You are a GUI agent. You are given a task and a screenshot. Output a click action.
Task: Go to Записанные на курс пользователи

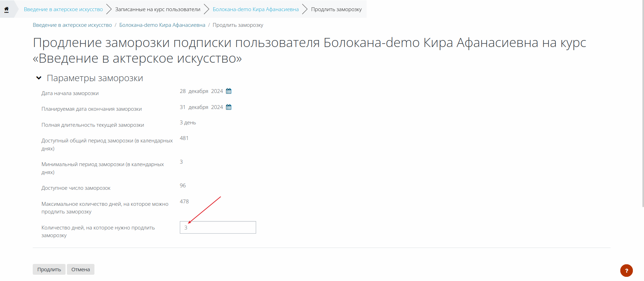(158, 9)
